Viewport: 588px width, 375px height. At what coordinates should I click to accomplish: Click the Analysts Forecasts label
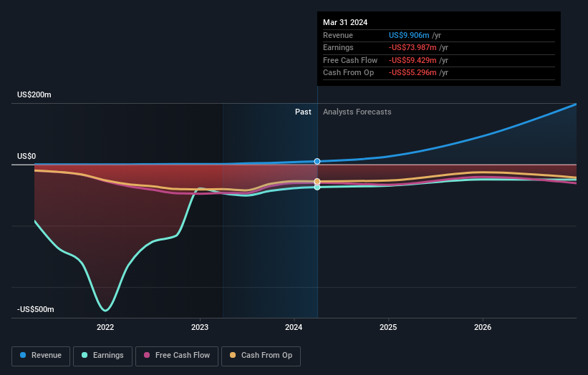click(357, 112)
